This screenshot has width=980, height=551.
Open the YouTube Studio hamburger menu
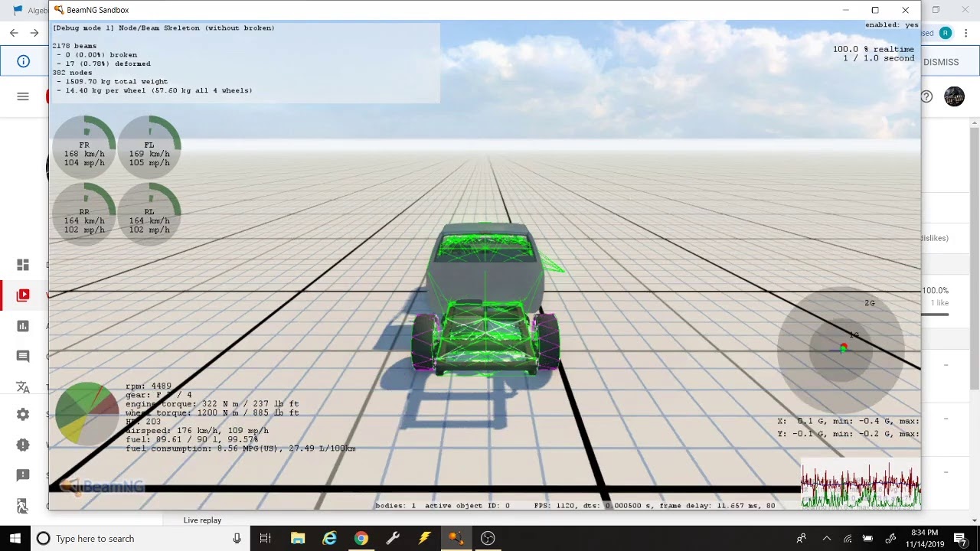[23, 96]
